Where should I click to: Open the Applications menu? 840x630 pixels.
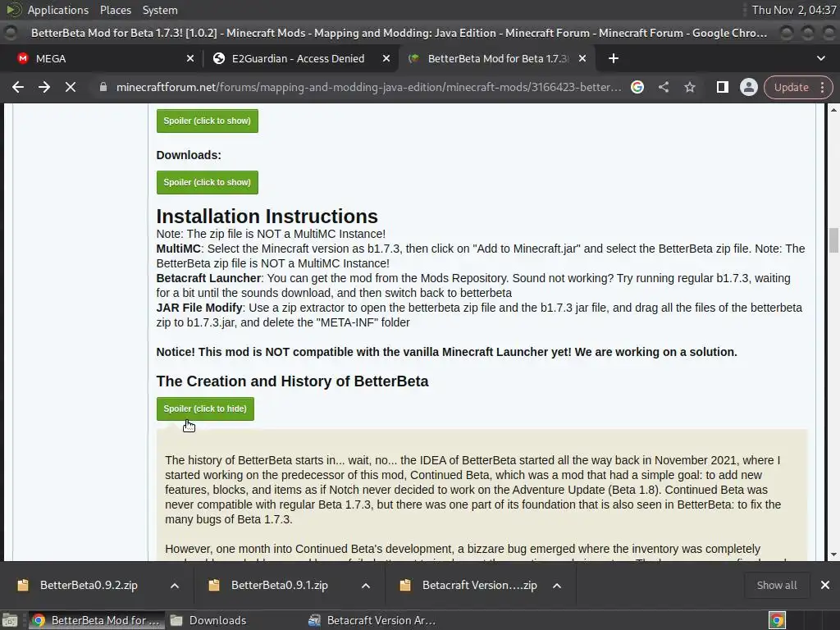[x=58, y=10]
